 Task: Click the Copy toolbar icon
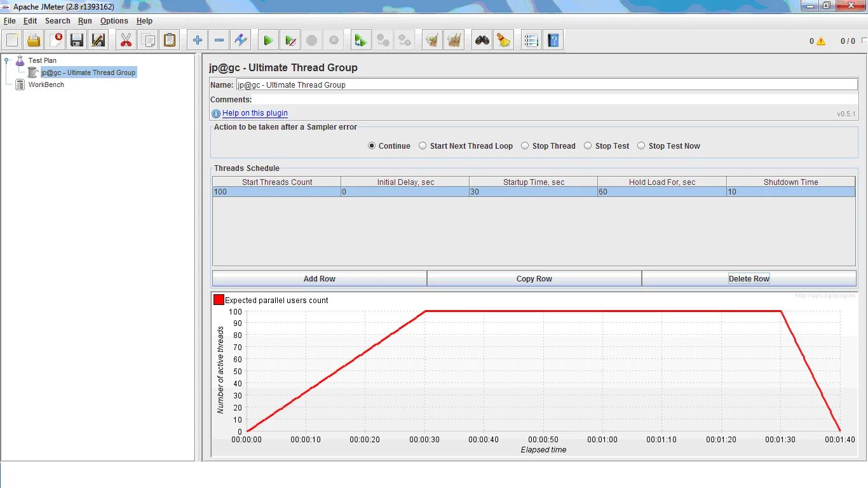148,41
